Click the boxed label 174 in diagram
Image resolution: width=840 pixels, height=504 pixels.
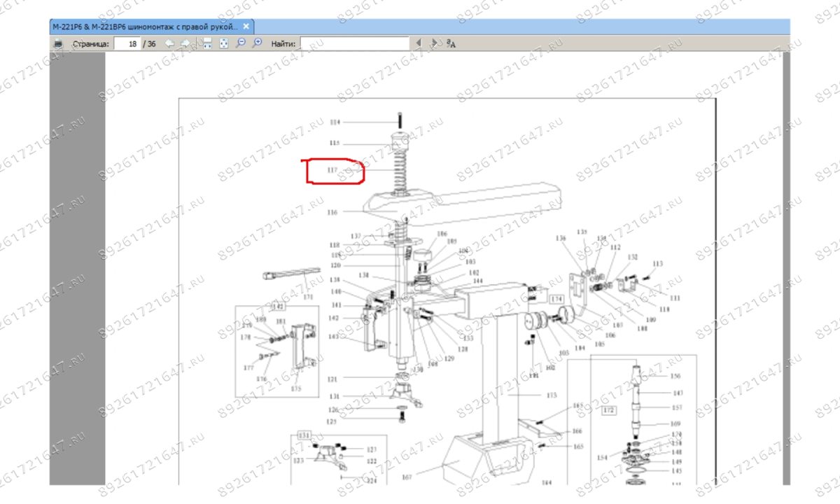click(x=556, y=299)
